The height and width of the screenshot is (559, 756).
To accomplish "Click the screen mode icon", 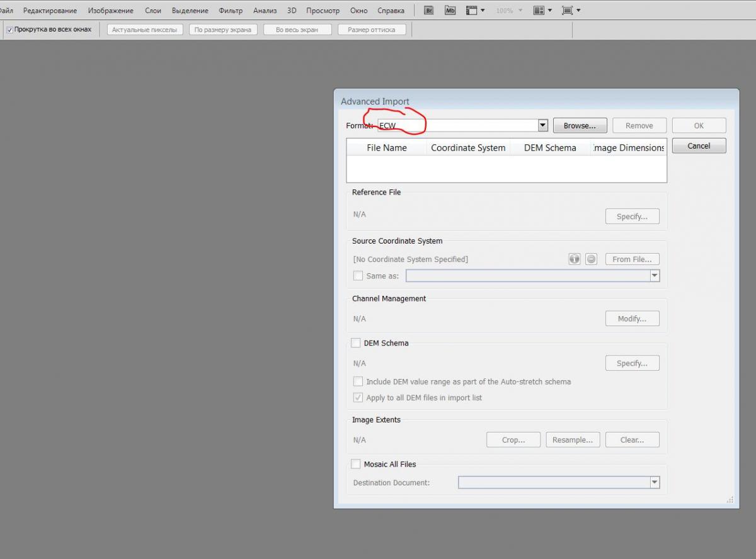I will click(567, 11).
